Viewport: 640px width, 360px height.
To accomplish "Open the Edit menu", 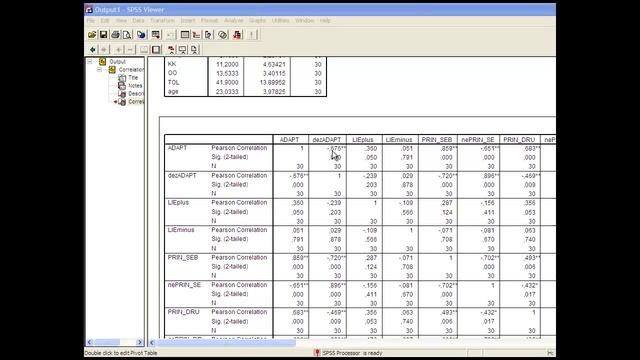I will click(105, 20).
